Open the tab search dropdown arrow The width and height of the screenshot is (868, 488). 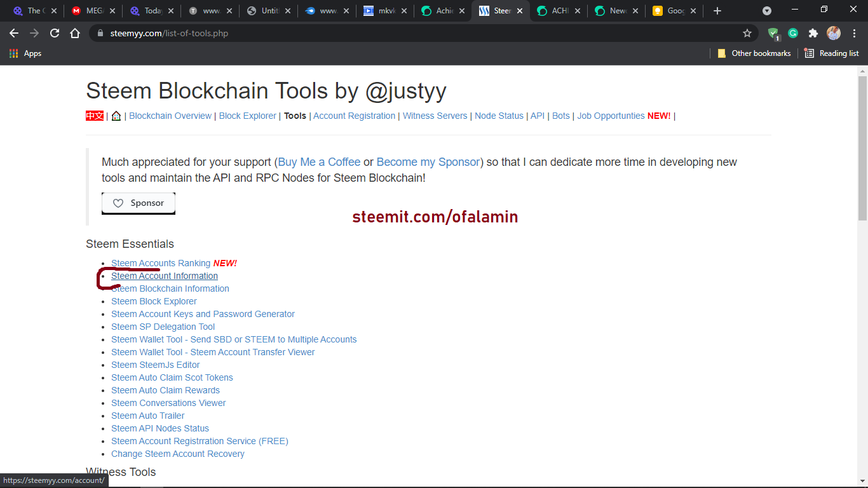(x=767, y=11)
